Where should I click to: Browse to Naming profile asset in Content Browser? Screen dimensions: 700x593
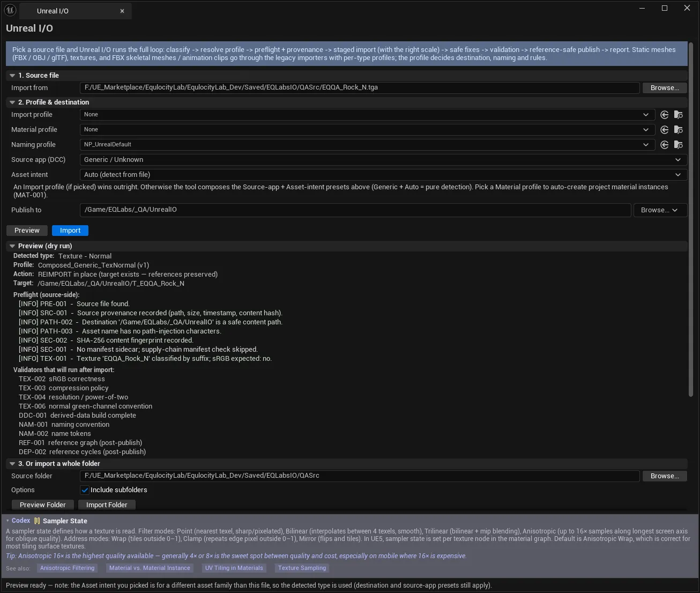click(679, 145)
